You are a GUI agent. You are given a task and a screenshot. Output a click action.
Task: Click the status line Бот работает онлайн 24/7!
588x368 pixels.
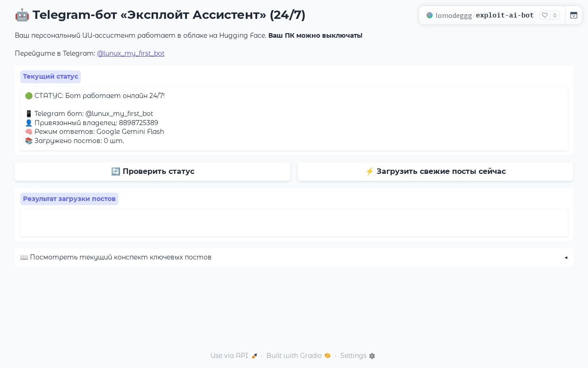(x=95, y=96)
